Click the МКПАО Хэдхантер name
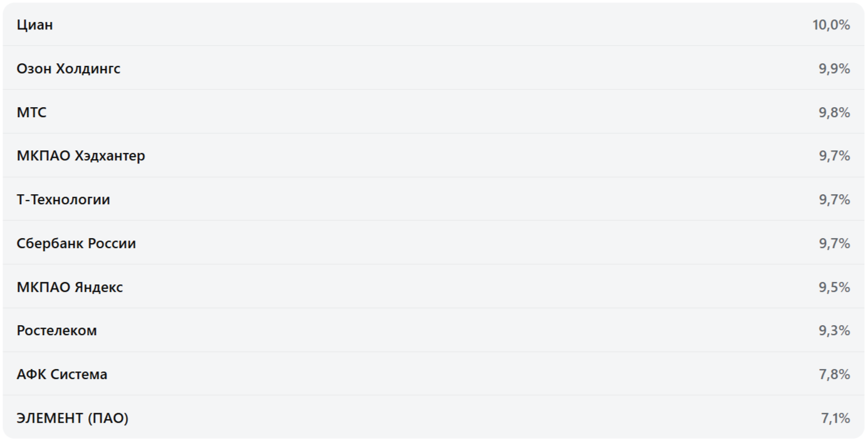Viewport: 868px width, 441px height. coord(81,156)
